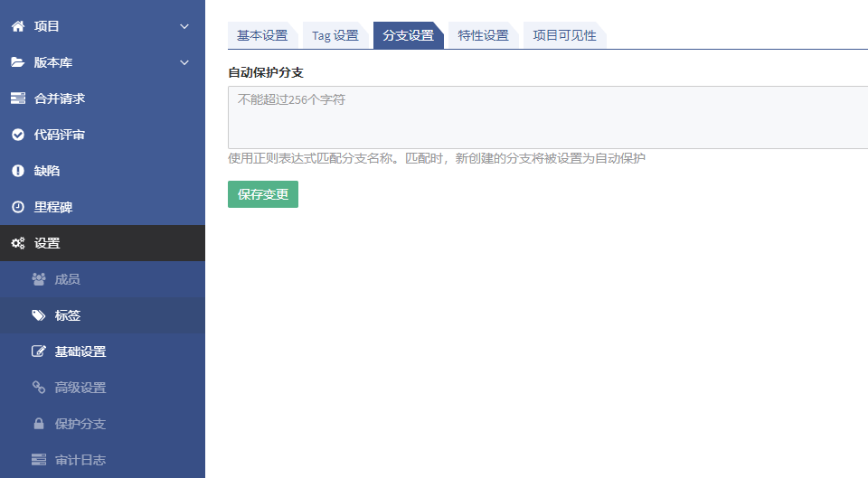
Task: Click the 合并请求 sidebar icon
Action: (x=18, y=98)
